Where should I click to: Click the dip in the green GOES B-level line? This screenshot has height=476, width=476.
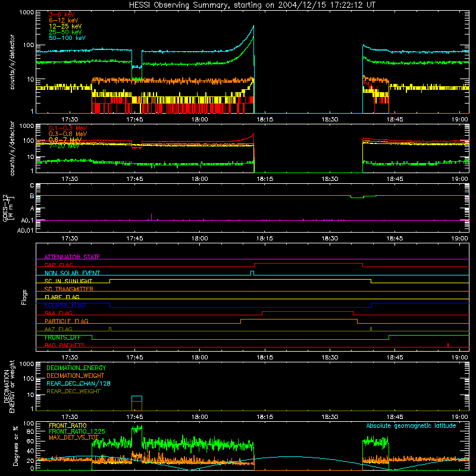[x=357, y=197]
